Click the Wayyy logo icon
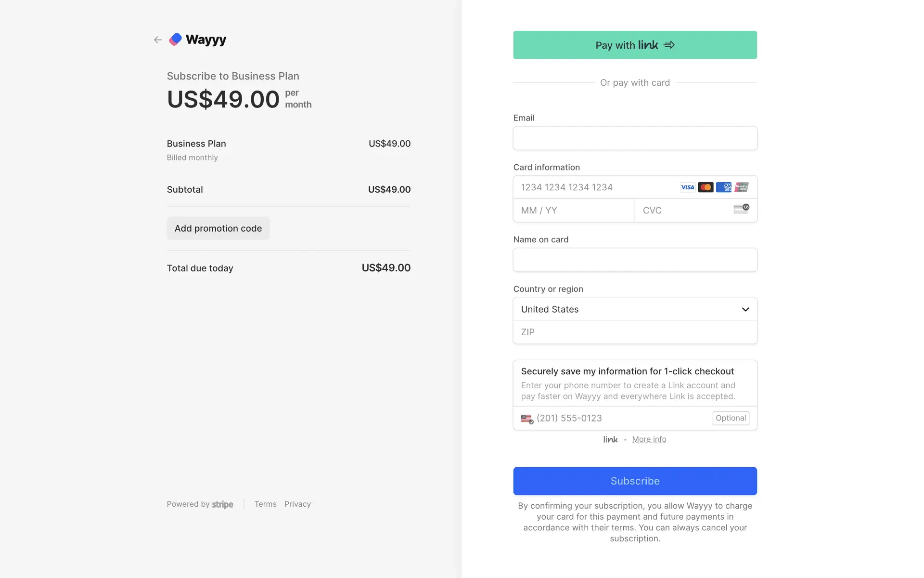This screenshot has width=924, height=578. tap(176, 39)
